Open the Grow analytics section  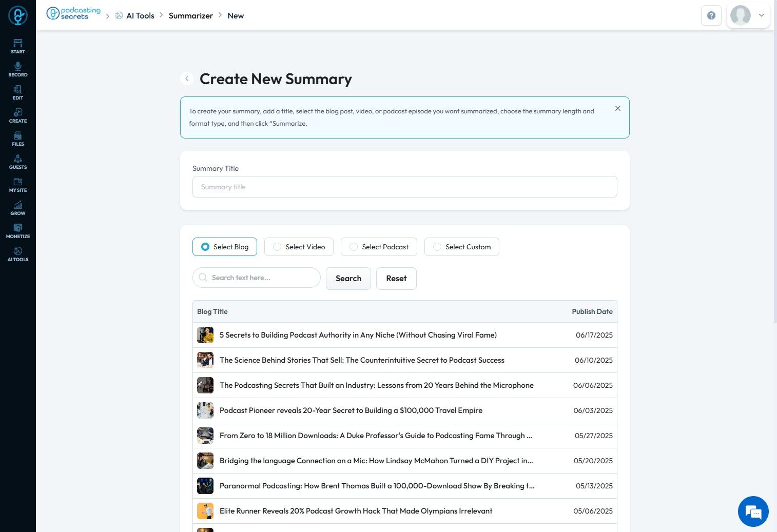tap(18, 208)
